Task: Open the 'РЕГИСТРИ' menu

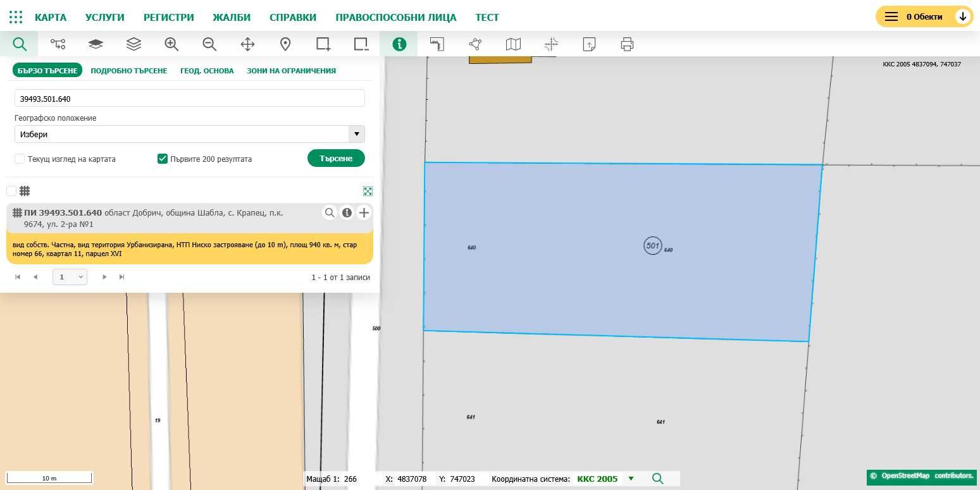Action: tap(168, 17)
